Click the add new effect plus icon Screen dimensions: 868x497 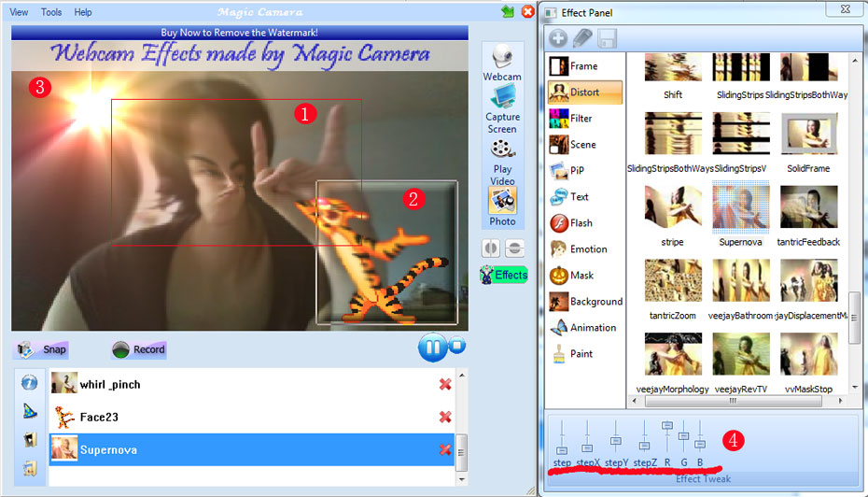(x=557, y=38)
